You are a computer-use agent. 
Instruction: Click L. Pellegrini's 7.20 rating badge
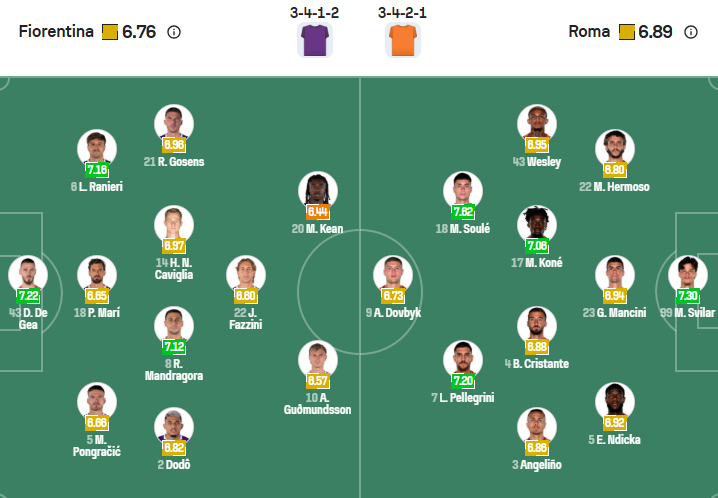(462, 381)
